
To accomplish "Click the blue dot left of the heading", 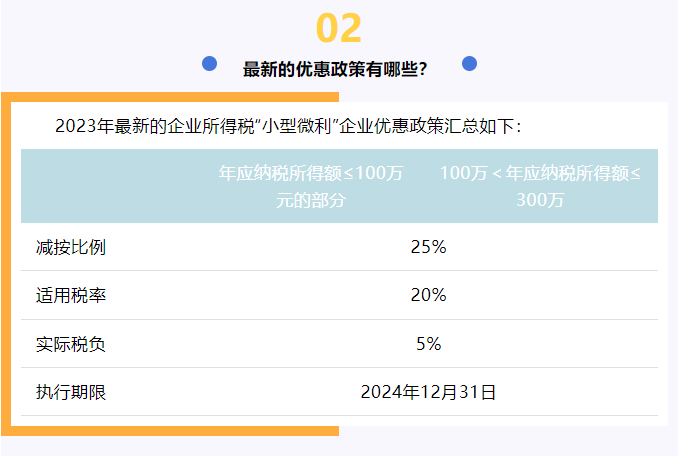I will click(x=209, y=63).
